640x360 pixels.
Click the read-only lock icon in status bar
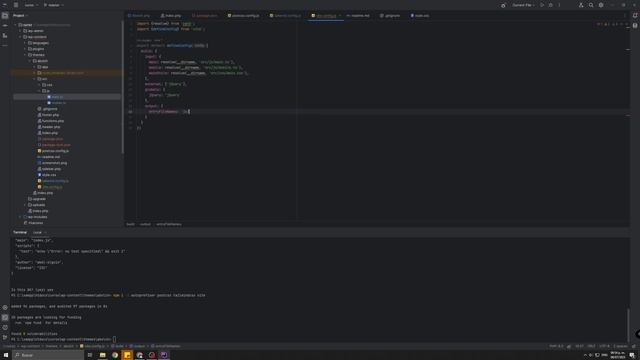(x=634, y=346)
